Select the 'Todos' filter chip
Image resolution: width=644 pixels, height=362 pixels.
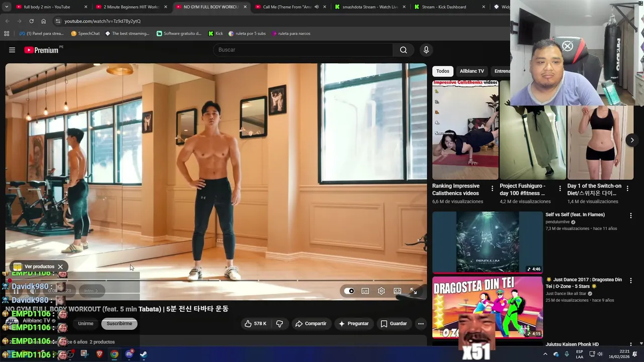tap(443, 71)
